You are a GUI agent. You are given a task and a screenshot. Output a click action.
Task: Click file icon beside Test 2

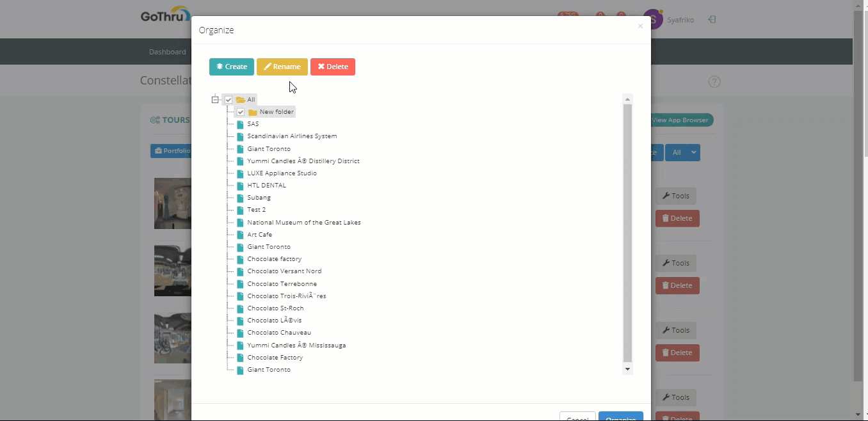[x=240, y=210]
